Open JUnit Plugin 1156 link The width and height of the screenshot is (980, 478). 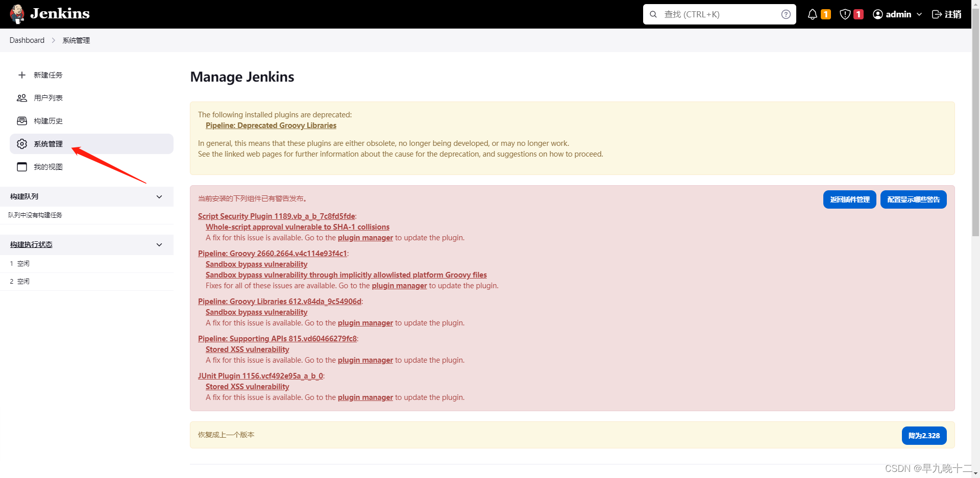point(260,376)
